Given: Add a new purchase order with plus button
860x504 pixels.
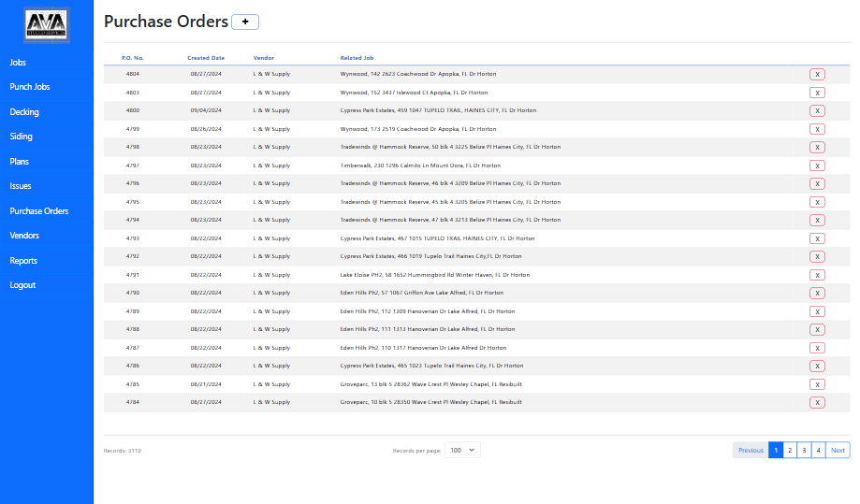Looking at the screenshot, I should tap(245, 22).
